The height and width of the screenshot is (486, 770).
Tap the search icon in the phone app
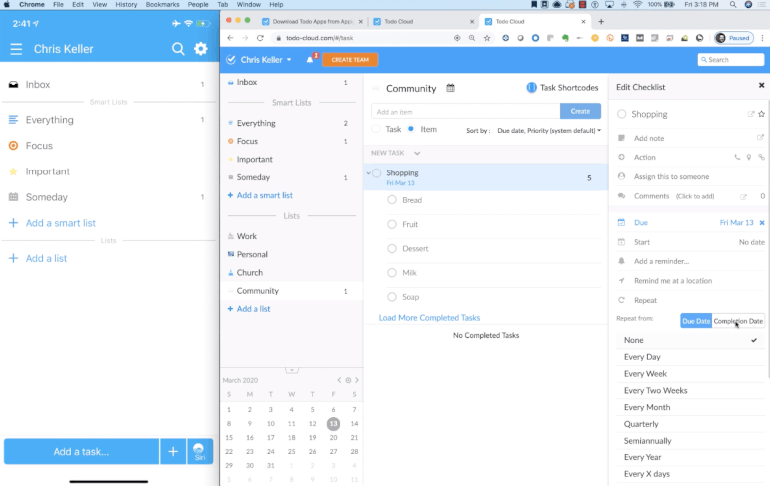(178, 49)
